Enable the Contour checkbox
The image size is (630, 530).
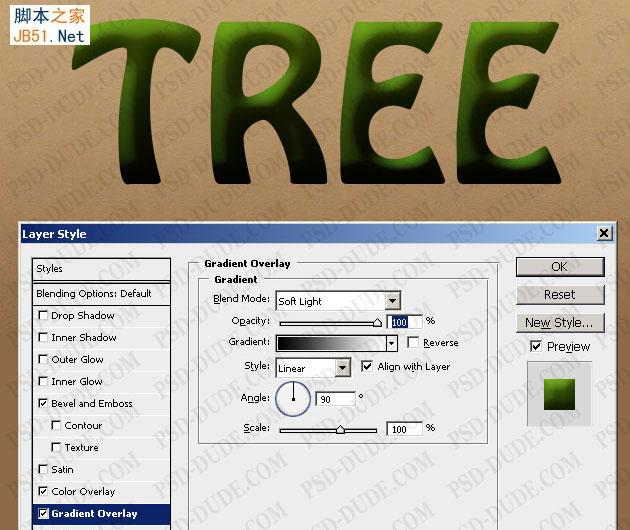point(56,425)
